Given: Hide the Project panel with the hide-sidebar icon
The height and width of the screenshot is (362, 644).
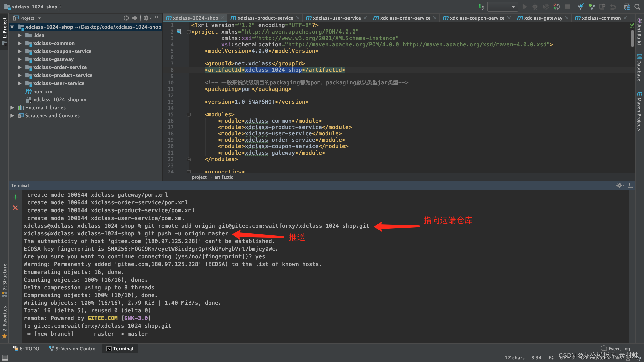Looking at the screenshot, I should (x=157, y=18).
